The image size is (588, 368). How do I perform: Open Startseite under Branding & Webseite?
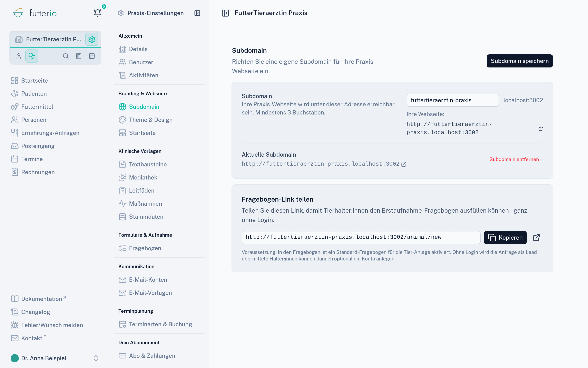point(137,133)
